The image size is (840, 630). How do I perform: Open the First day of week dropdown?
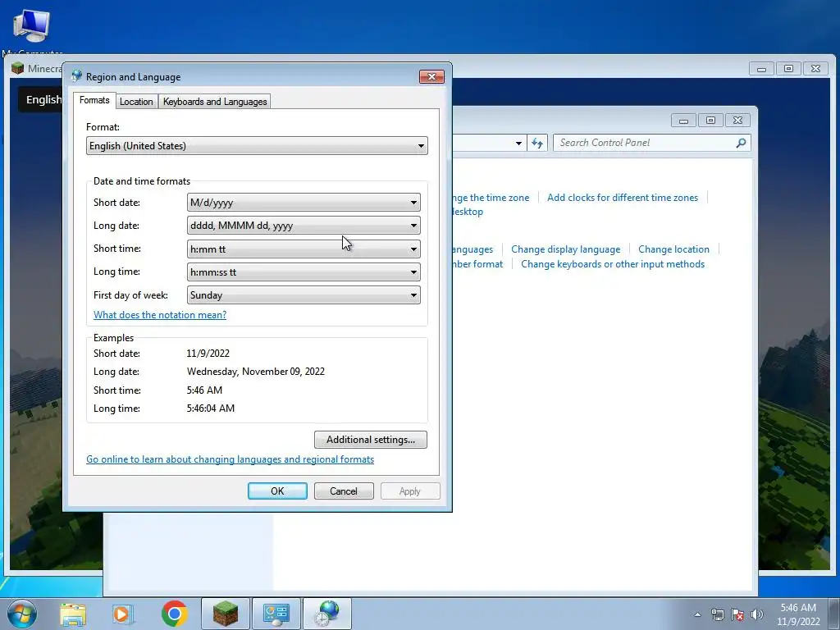304,295
